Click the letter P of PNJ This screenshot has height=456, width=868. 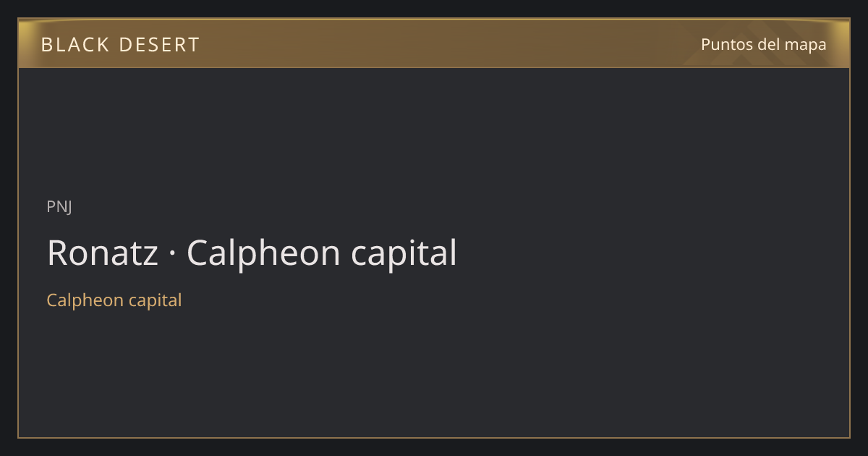point(51,207)
